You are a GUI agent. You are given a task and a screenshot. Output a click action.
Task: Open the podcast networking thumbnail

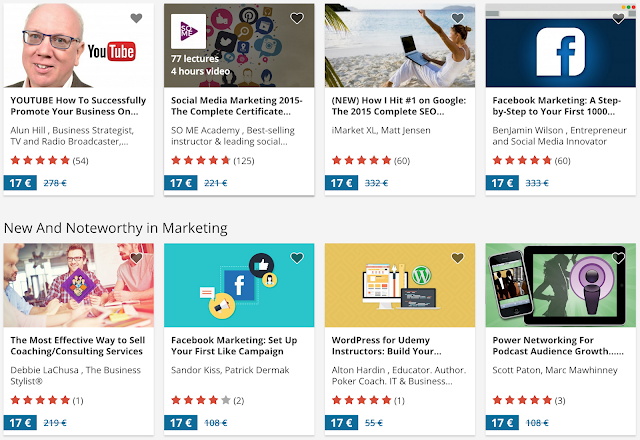pyautogui.click(x=561, y=285)
